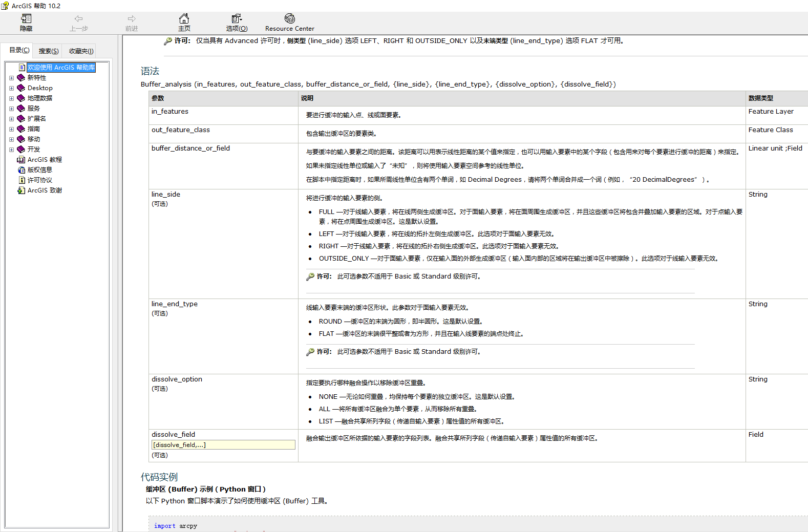Click the in_features parameter cell
Image resolution: width=808 pixels, height=532 pixels.
[224, 115]
